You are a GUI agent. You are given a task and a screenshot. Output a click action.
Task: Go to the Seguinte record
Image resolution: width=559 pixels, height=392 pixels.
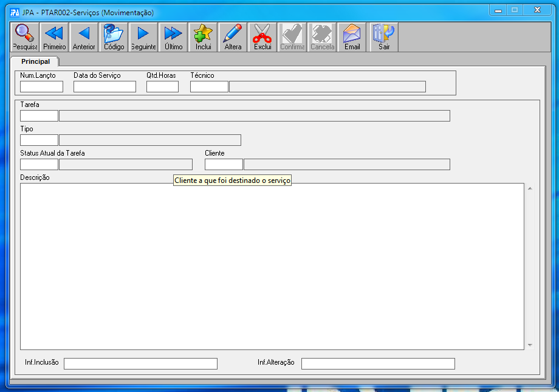[x=143, y=38]
